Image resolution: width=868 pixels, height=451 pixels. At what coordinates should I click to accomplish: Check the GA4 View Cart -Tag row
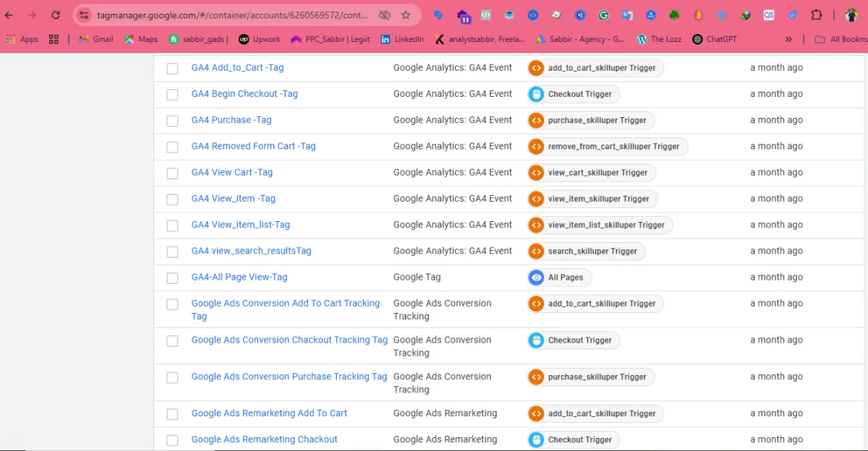click(x=172, y=173)
